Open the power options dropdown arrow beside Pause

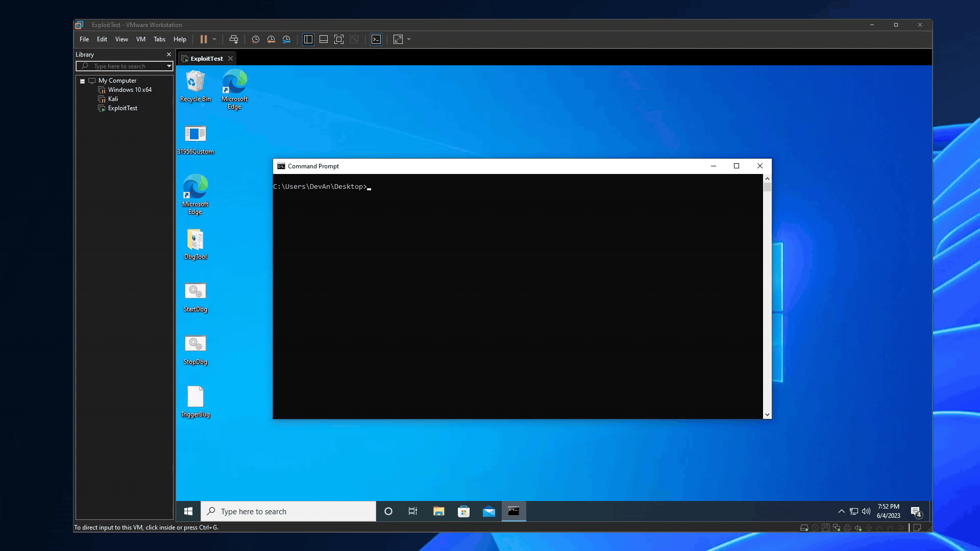coord(214,39)
